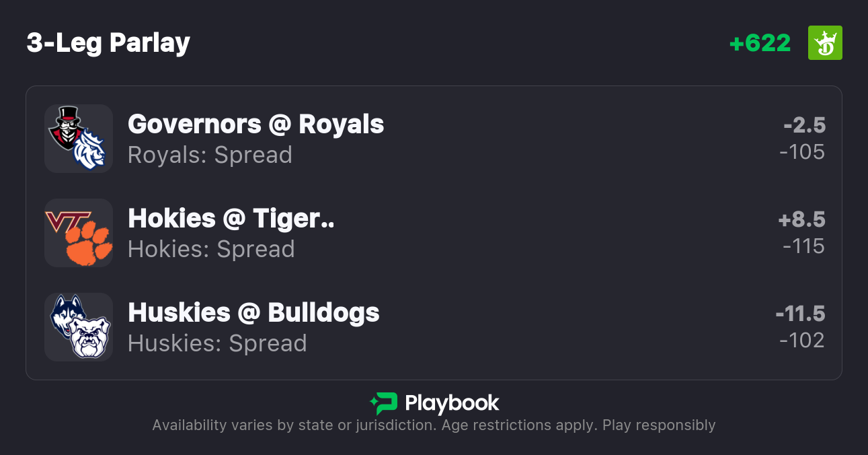
Task: Click the Playbook brand name text
Action: tap(452, 403)
